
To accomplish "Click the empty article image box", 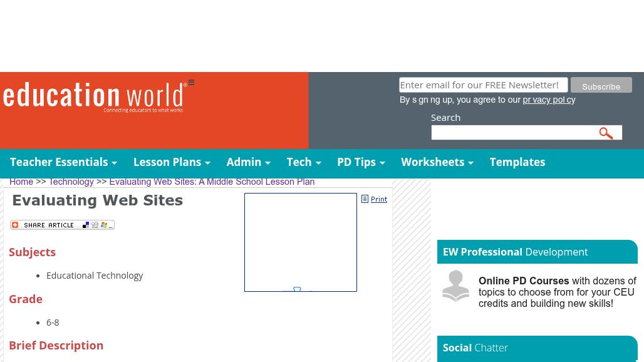I will tap(301, 242).
